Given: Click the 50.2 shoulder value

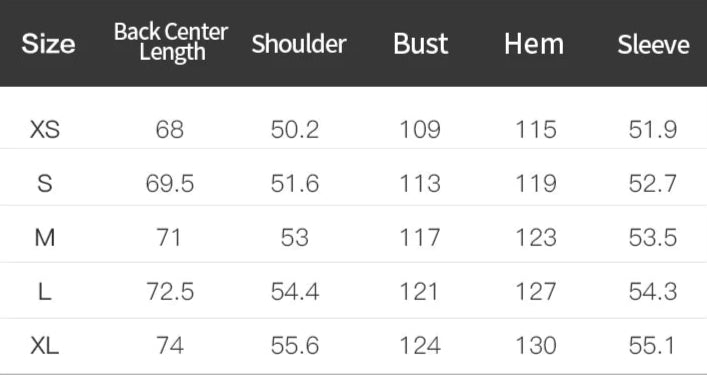Looking at the screenshot, I should point(295,130).
